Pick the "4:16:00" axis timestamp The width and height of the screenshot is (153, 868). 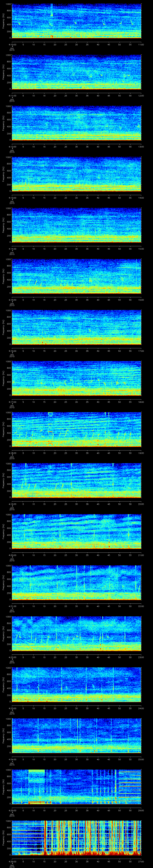(12, 351)
